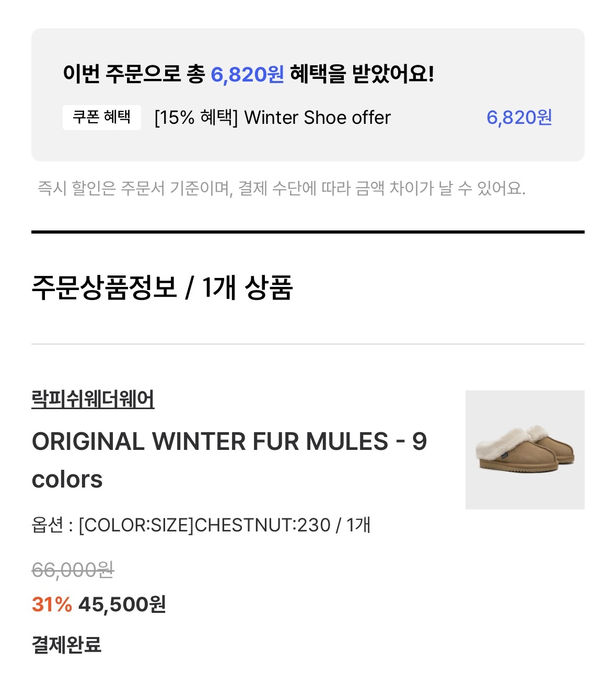
Task: Select the crossed-out 66,000원 original price
Action: (x=73, y=570)
